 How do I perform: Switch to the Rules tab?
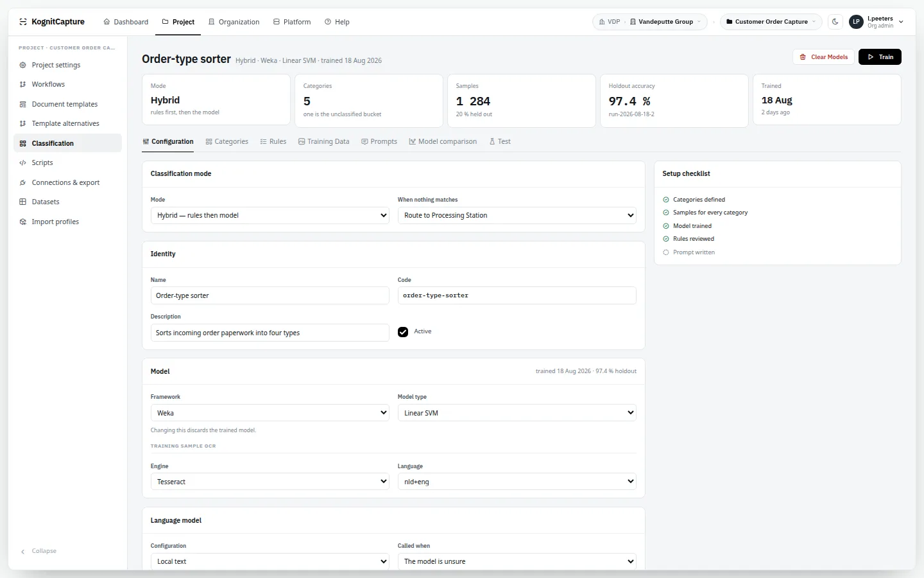273,141
